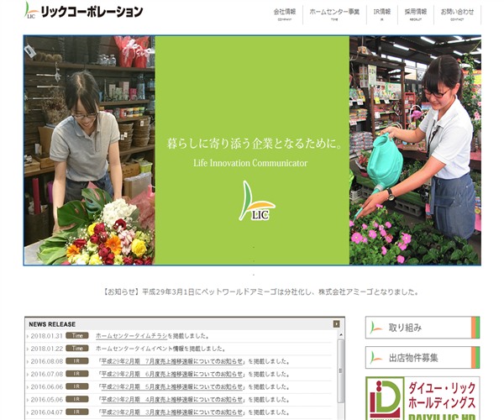Screen dimensions: 504x420
Task: Click the IR tag on 2016.04.07 row
Action: tap(77, 412)
